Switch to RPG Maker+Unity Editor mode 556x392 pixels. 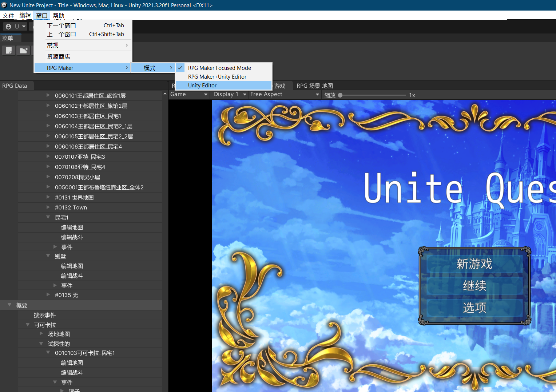click(x=217, y=77)
